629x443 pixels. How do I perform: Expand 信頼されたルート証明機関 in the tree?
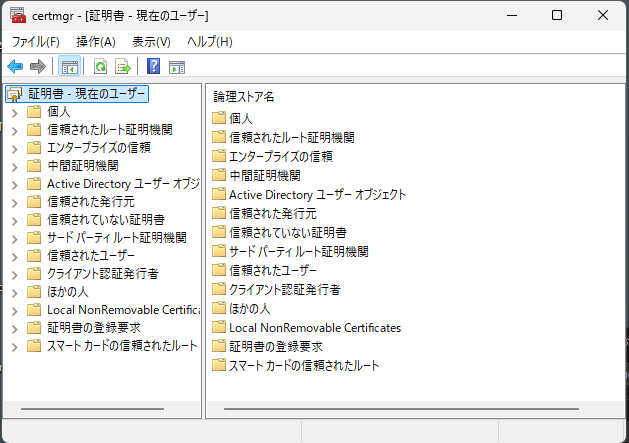point(14,131)
